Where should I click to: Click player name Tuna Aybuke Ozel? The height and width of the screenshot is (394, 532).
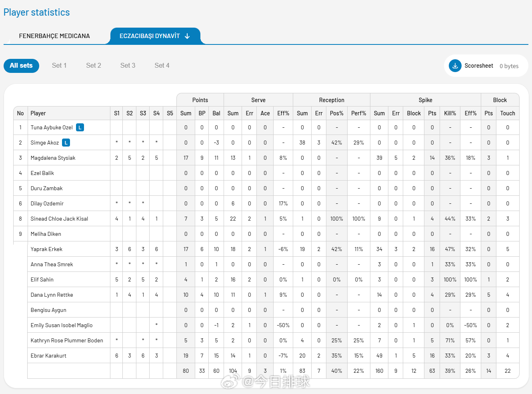(52, 128)
